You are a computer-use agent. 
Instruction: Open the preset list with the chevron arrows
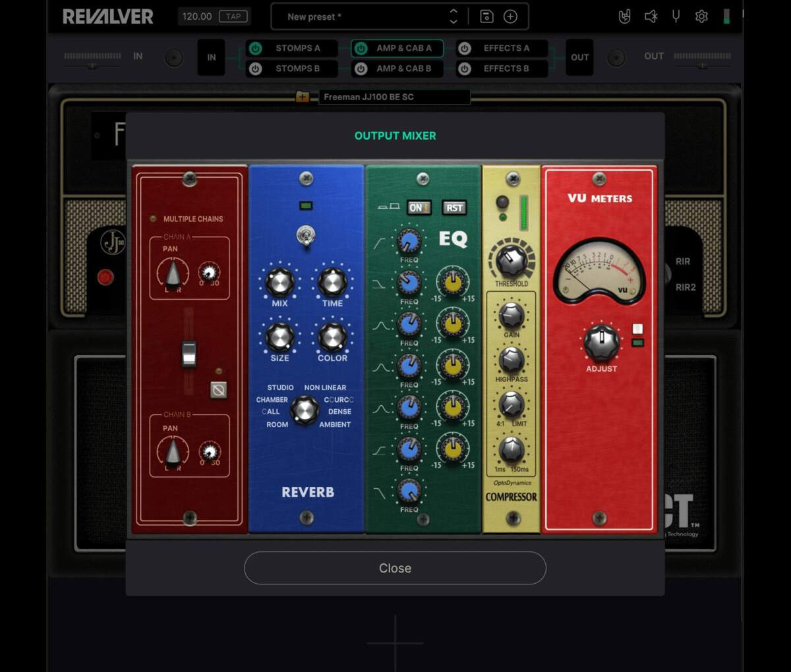click(x=454, y=16)
